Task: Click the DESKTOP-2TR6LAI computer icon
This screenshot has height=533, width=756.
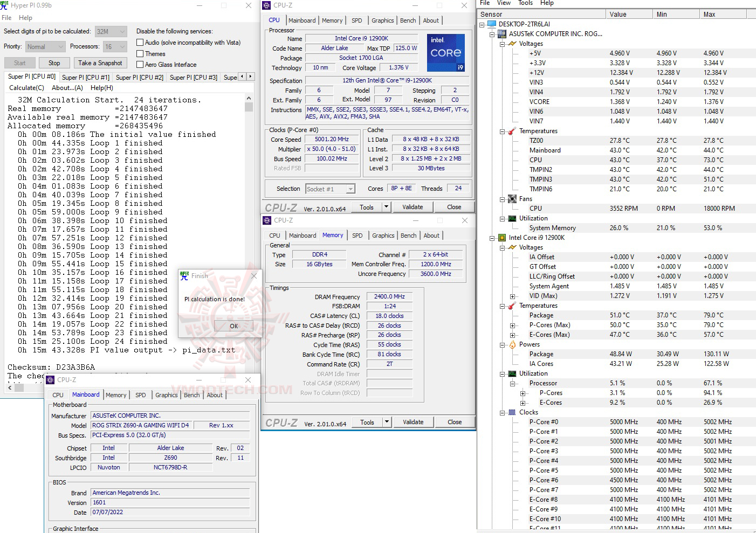Action: coord(491,24)
